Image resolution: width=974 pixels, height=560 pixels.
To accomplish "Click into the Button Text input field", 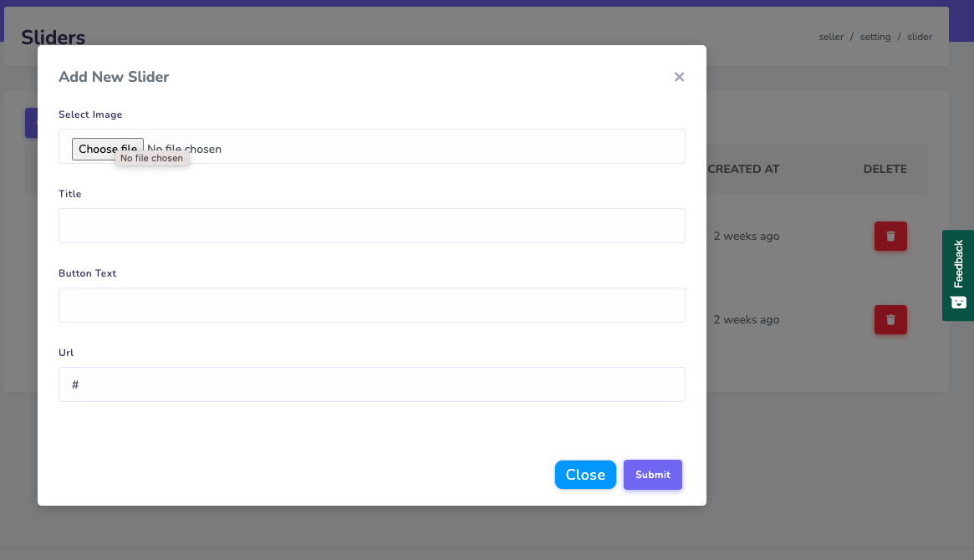I will tap(371, 305).
